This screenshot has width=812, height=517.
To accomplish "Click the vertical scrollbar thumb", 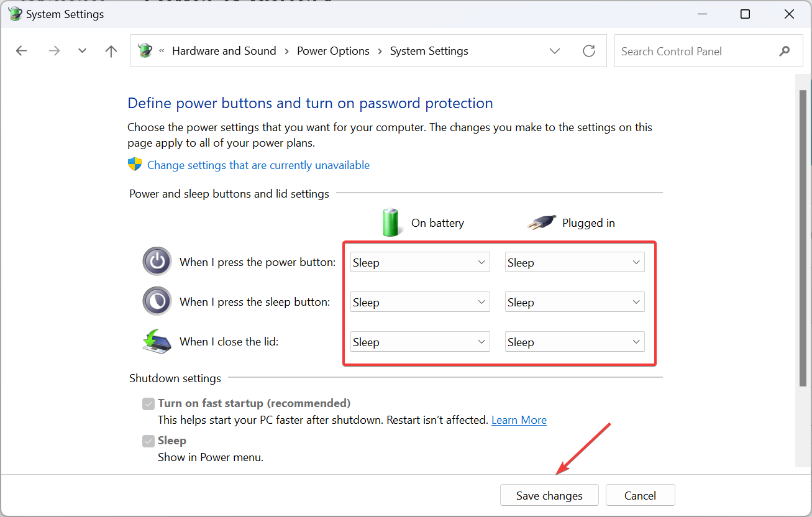I will 803,237.
